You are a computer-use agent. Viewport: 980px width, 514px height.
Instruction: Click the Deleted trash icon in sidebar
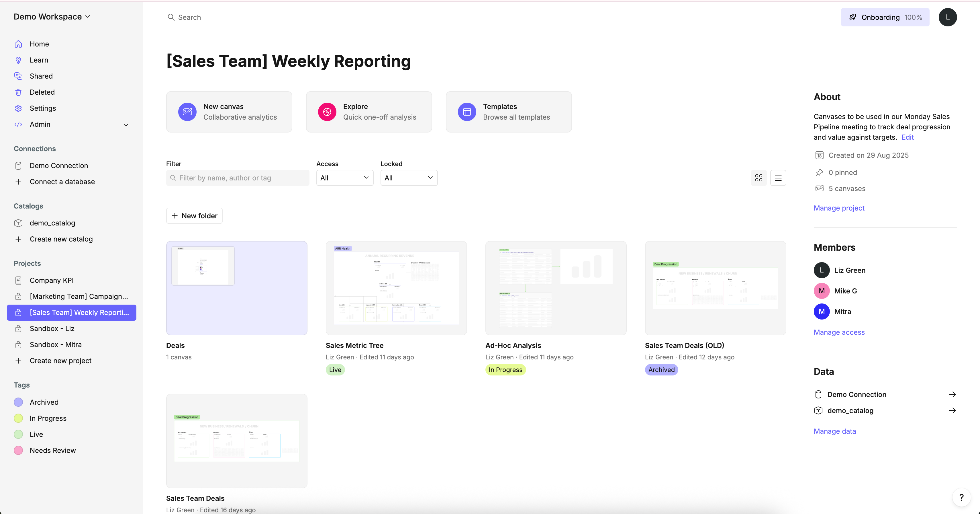18,92
